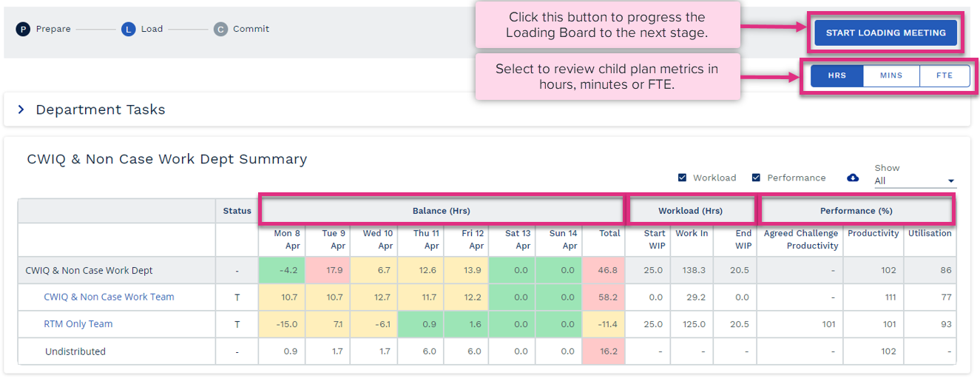Screen dimensions: 980x378
Task: Toggle the Performance checkbox
Action: coord(756,178)
